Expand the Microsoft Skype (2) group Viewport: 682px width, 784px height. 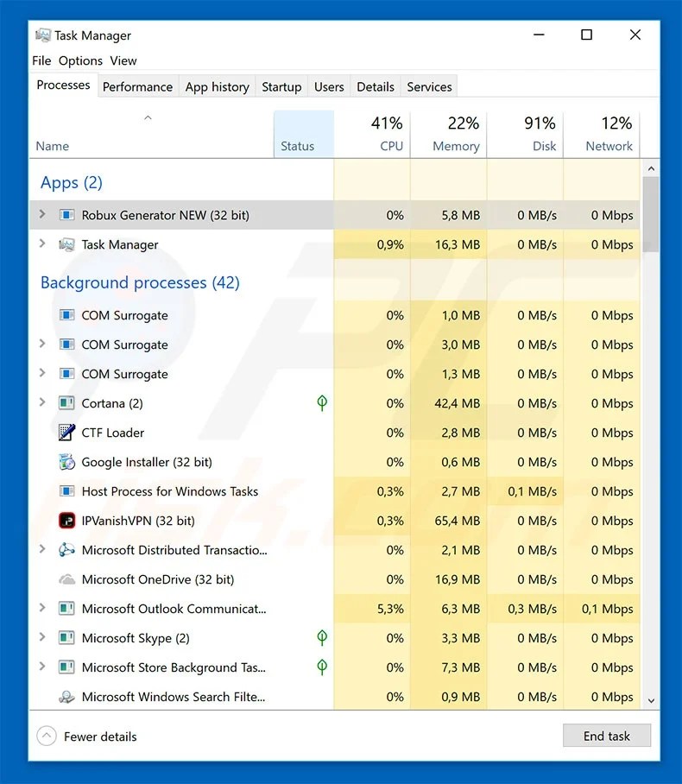pyautogui.click(x=42, y=637)
